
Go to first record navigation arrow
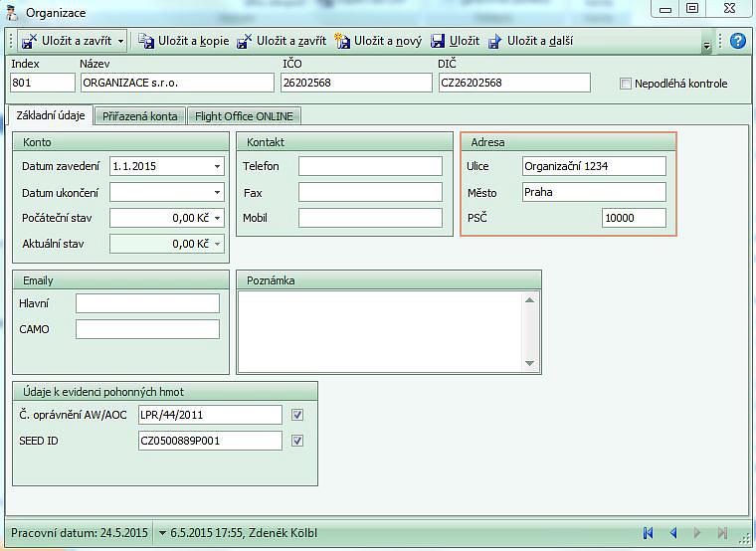pyautogui.click(x=649, y=533)
